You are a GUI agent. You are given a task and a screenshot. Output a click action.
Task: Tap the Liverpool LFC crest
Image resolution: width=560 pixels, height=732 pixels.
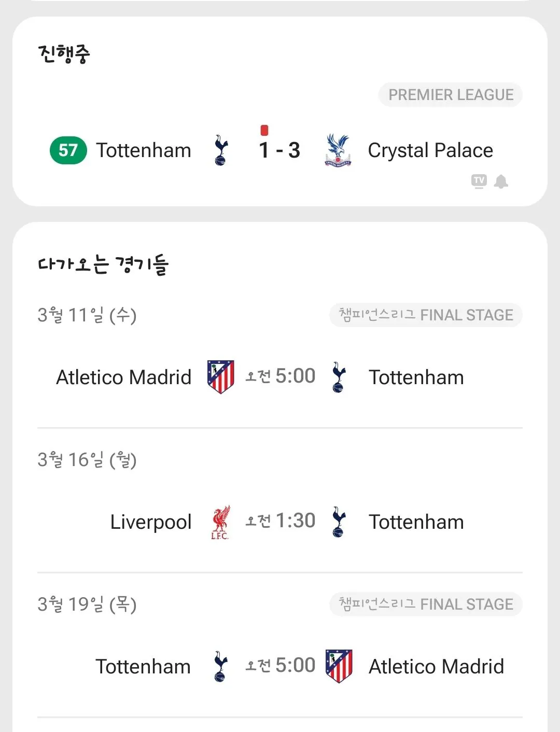[x=220, y=522]
